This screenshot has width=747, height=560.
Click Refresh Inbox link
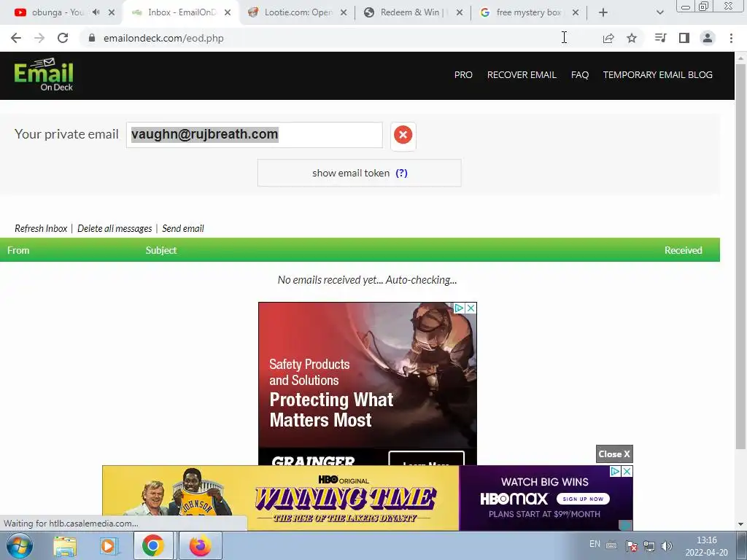click(41, 228)
